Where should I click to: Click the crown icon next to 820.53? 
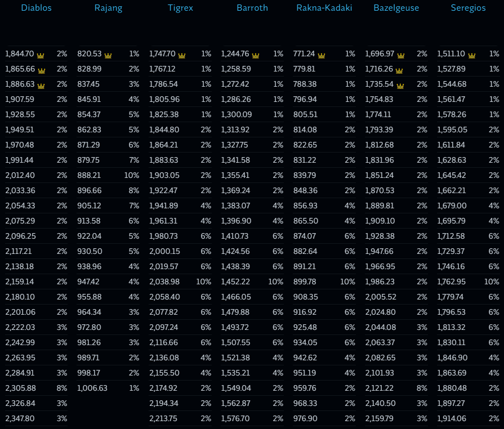coord(108,56)
